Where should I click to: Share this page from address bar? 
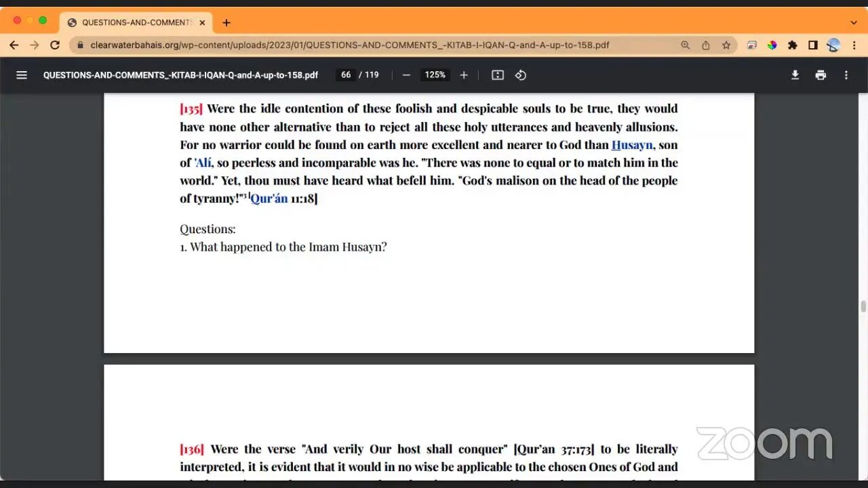click(706, 45)
